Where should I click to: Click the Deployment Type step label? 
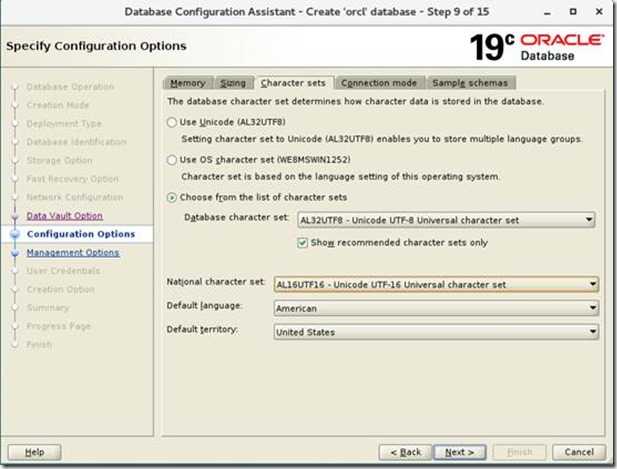(x=64, y=124)
